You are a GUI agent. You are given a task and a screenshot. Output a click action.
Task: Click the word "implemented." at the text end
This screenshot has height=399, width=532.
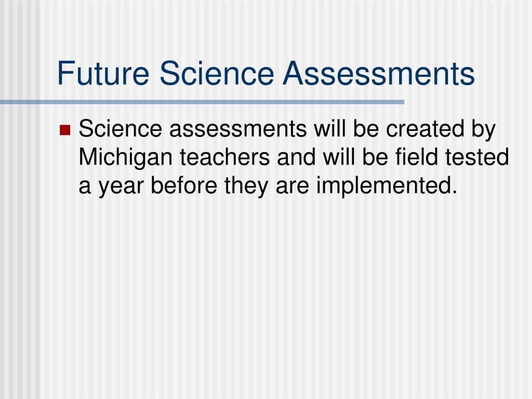coord(387,187)
